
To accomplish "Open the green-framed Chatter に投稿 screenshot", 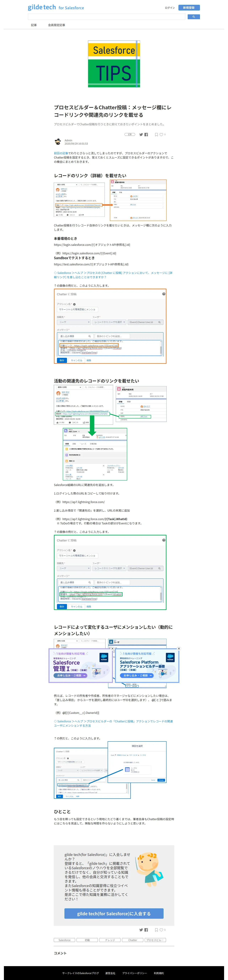I will click(110, 572).
